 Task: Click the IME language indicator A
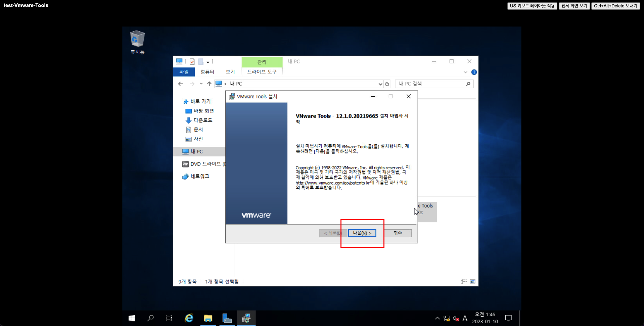click(465, 318)
